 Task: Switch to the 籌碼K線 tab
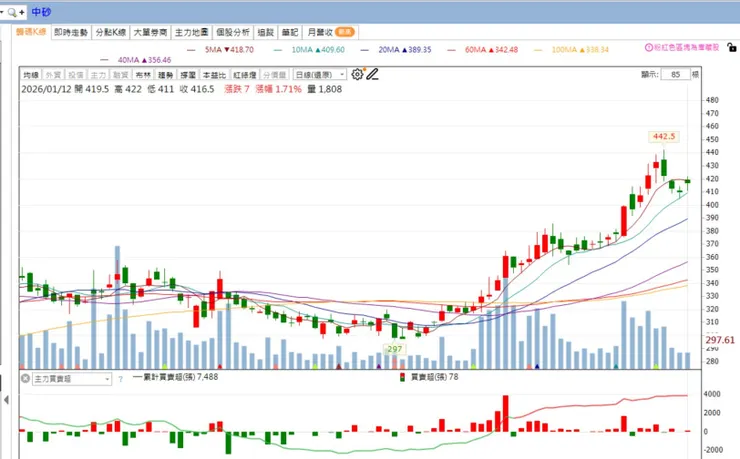(x=31, y=32)
